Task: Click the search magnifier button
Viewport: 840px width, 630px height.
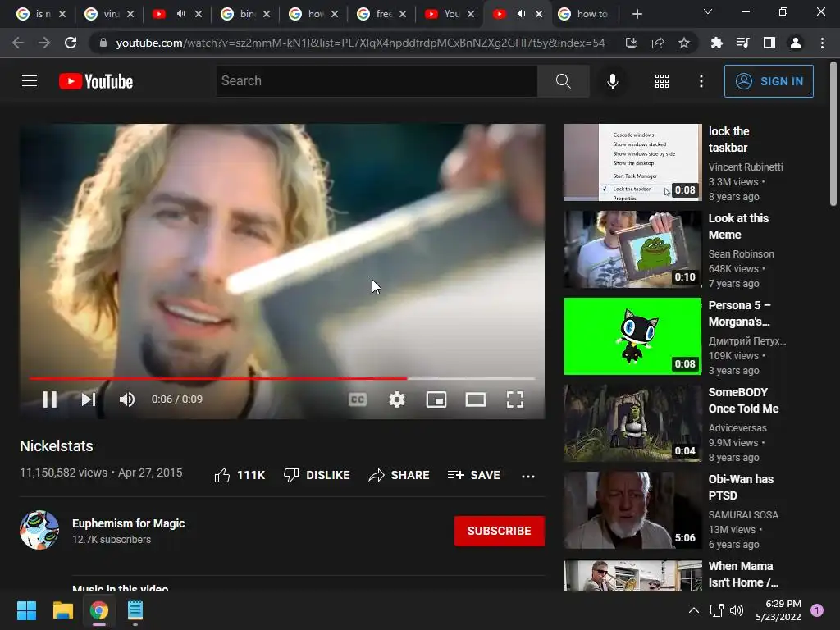Action: 563,81
